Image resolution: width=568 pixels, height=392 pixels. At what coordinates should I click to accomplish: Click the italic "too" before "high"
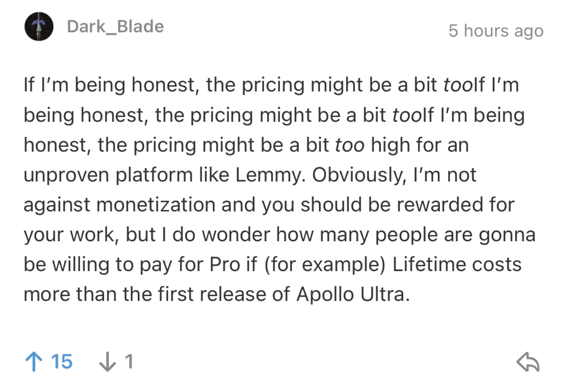pos(350,145)
